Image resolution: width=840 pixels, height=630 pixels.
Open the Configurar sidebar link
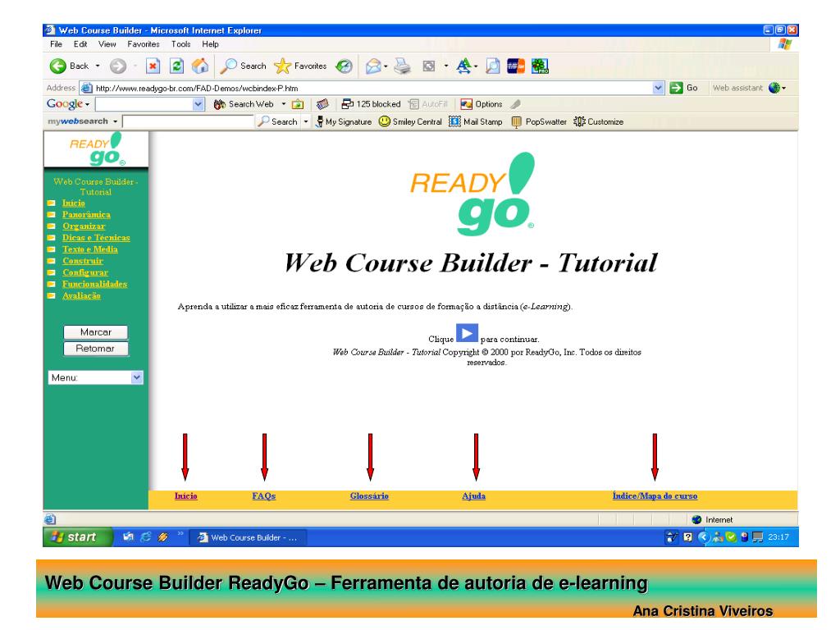point(85,272)
